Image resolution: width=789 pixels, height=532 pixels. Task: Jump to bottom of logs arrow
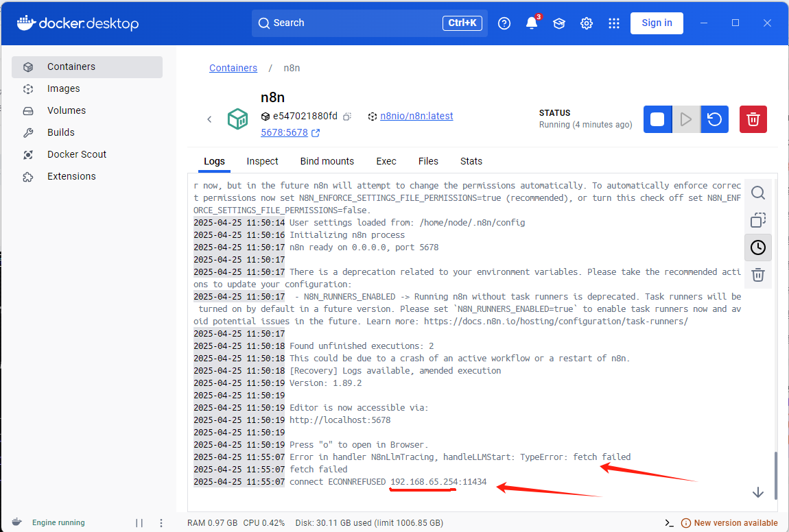[x=758, y=492]
